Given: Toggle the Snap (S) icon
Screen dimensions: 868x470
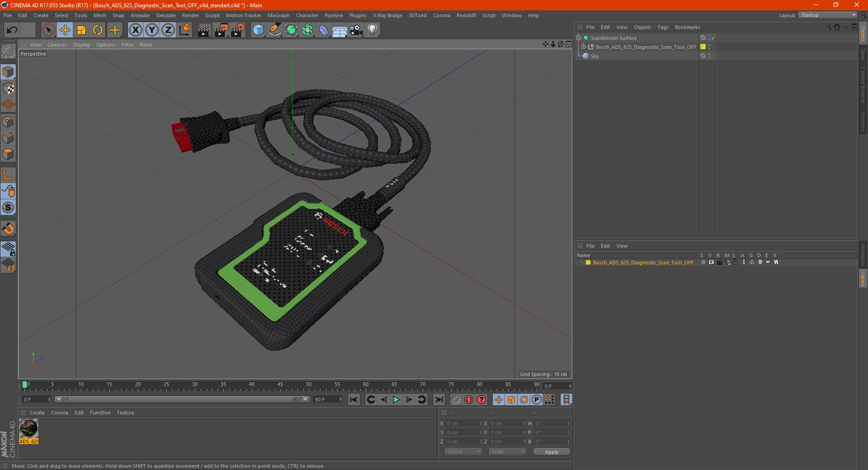Looking at the screenshot, I should pos(8,208).
